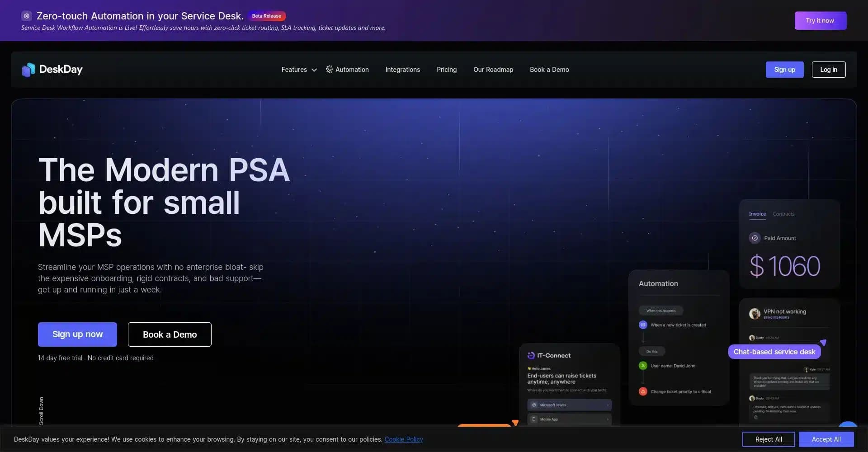Click the VPN ticket user avatar
Viewport: 868px width, 452px height.
755,314
